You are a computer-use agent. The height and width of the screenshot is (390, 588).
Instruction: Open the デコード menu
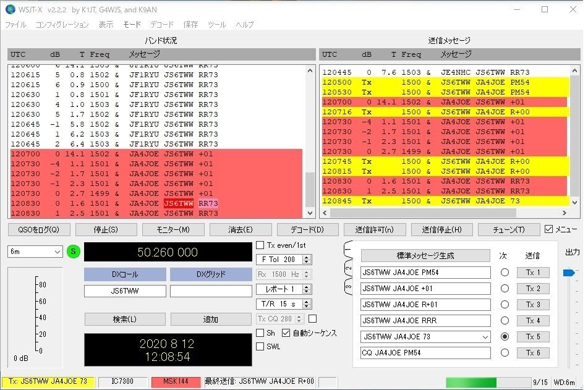[162, 25]
